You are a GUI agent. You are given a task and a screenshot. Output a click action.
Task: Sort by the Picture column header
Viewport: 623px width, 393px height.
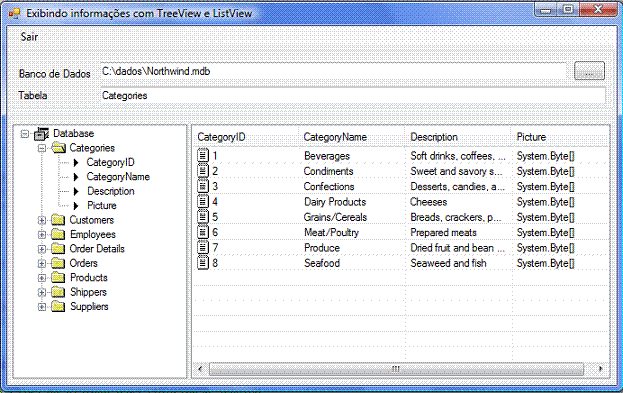click(560, 137)
